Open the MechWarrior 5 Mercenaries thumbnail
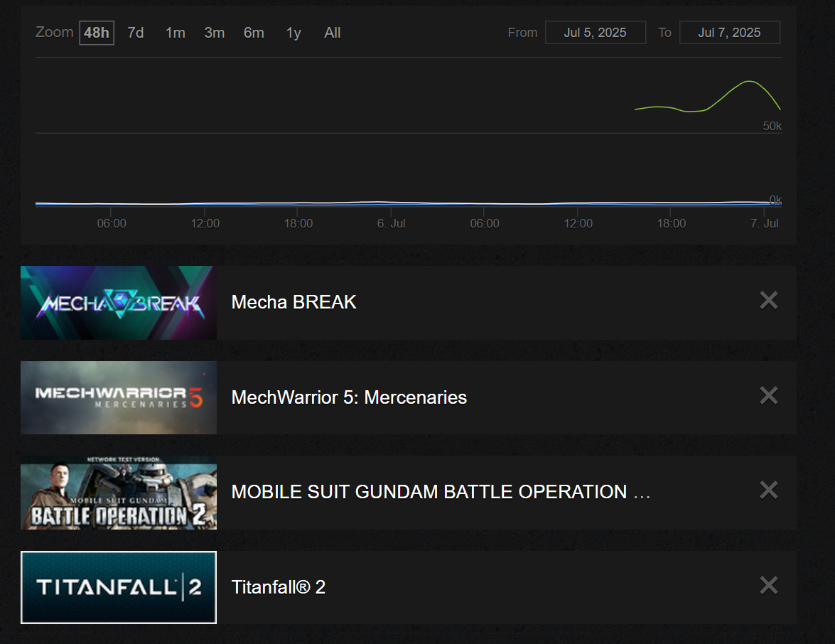The height and width of the screenshot is (644, 835). [x=119, y=397]
